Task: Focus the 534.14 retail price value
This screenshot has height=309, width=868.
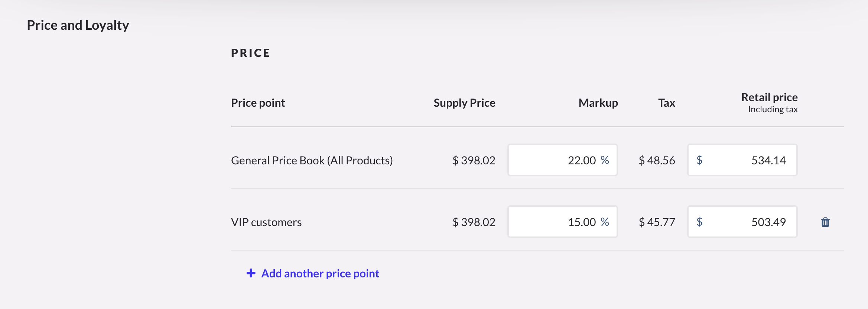Action: tap(768, 160)
